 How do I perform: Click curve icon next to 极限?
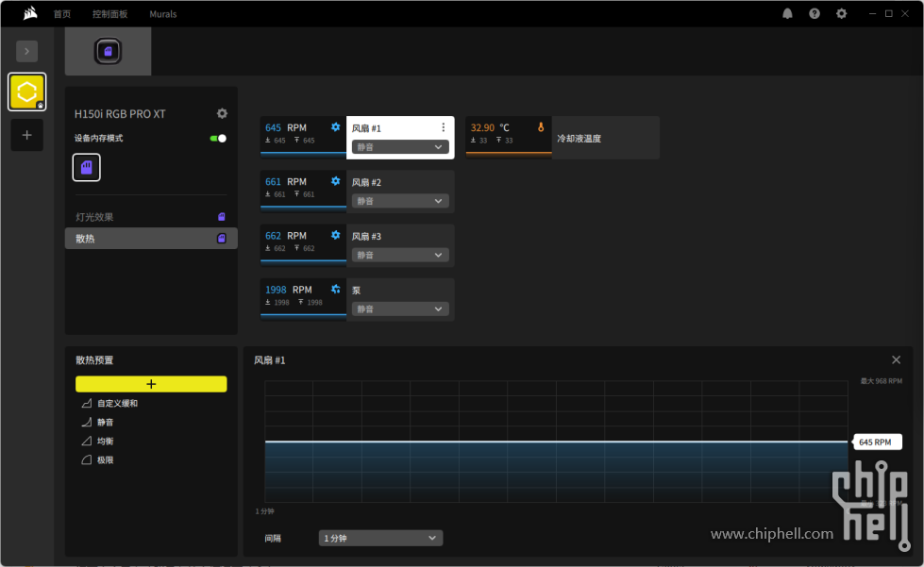point(87,459)
